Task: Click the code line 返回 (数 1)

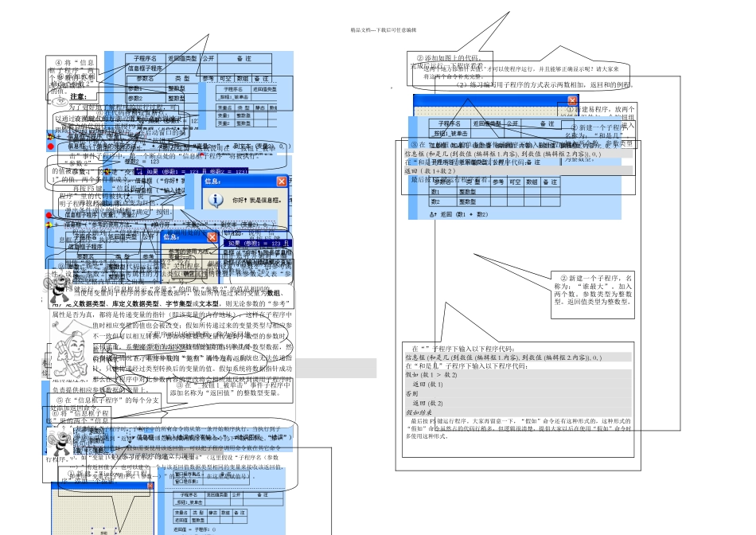Action: click(427, 385)
